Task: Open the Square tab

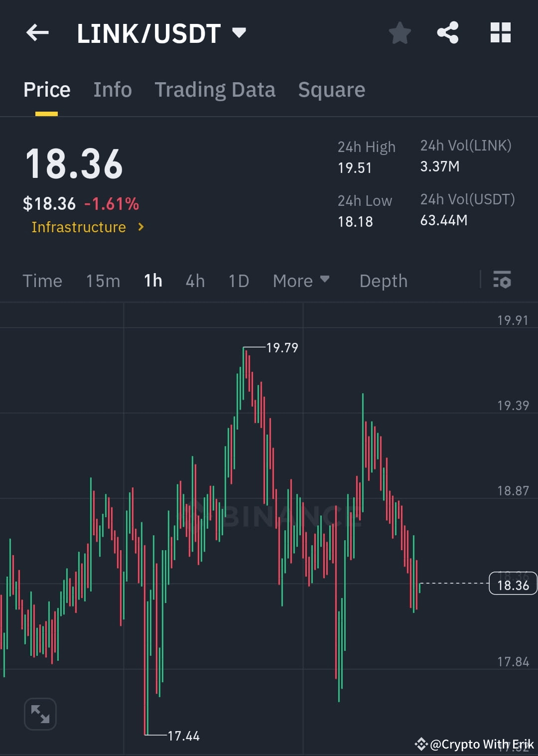Action: click(331, 89)
